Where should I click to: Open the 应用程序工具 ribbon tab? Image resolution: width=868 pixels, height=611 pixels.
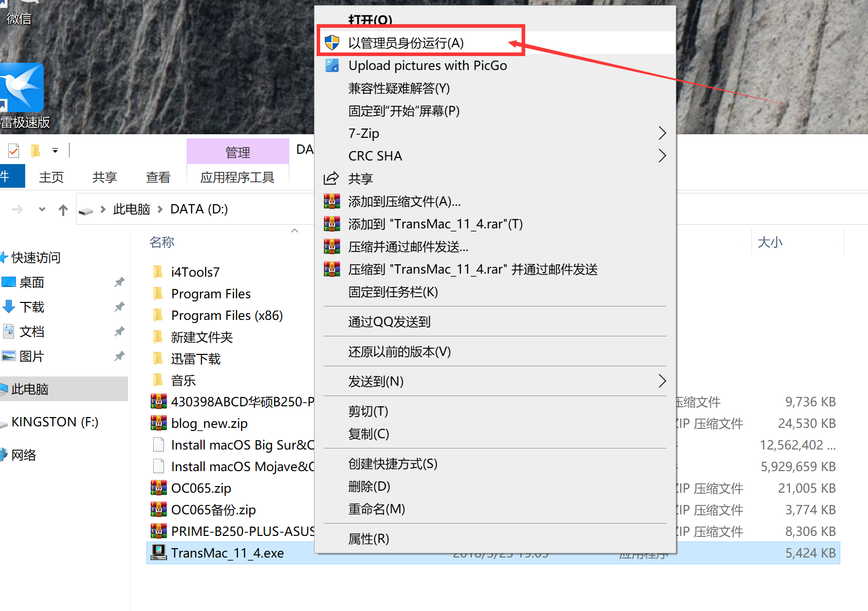(x=237, y=177)
